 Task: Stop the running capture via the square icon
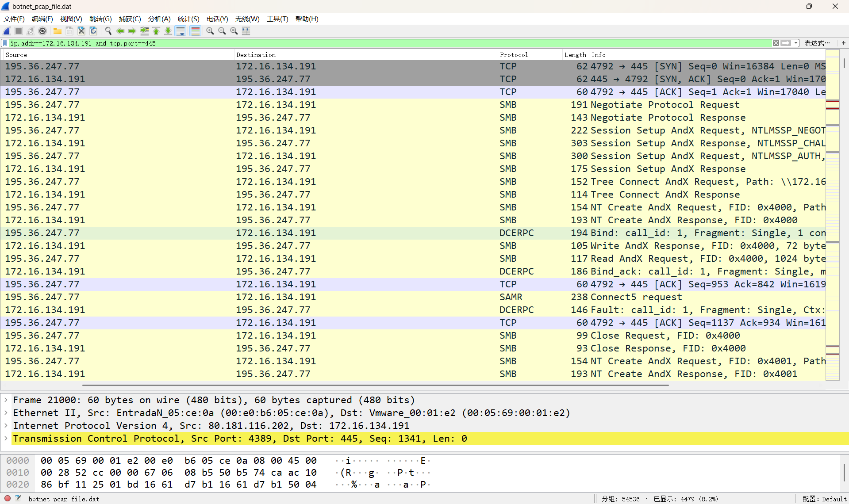19,31
